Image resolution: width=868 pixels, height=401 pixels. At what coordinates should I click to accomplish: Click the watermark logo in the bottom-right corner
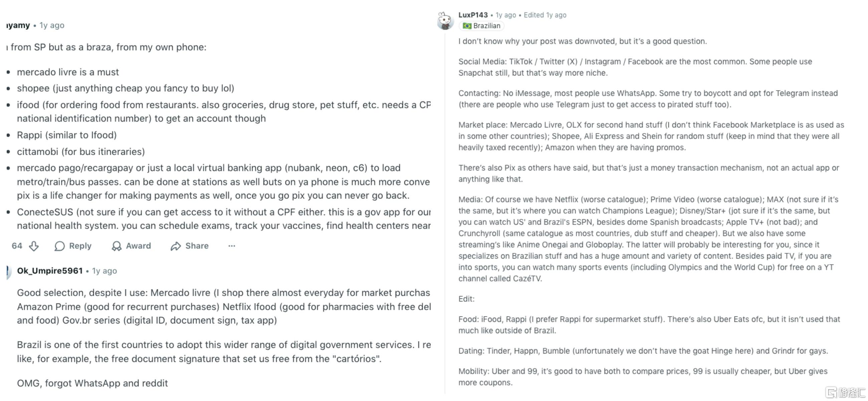coord(845,393)
